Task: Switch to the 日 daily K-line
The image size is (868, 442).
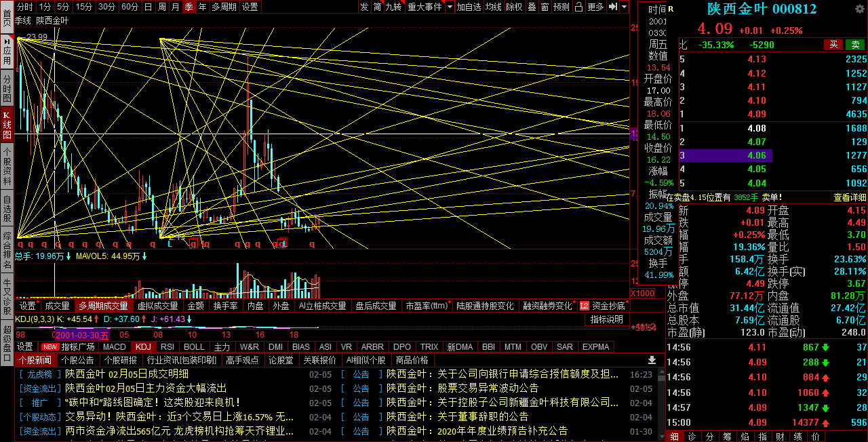Action: [x=148, y=7]
